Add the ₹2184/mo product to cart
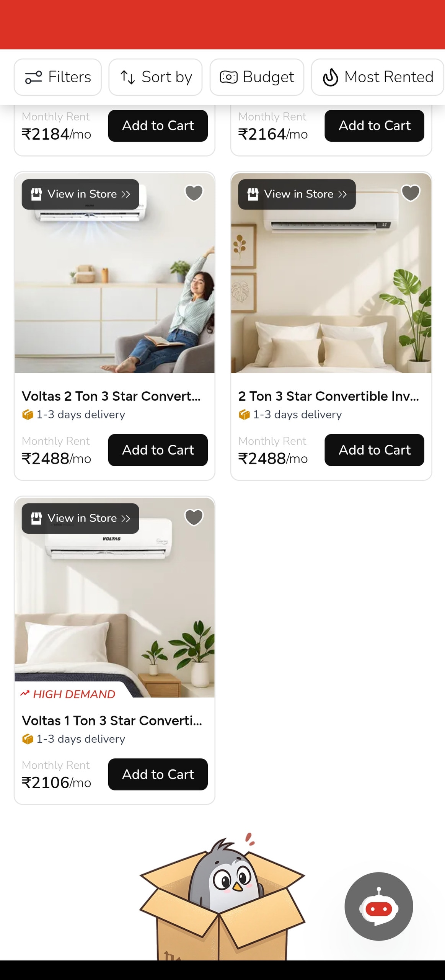Screen dimensions: 445x980 coord(158,126)
